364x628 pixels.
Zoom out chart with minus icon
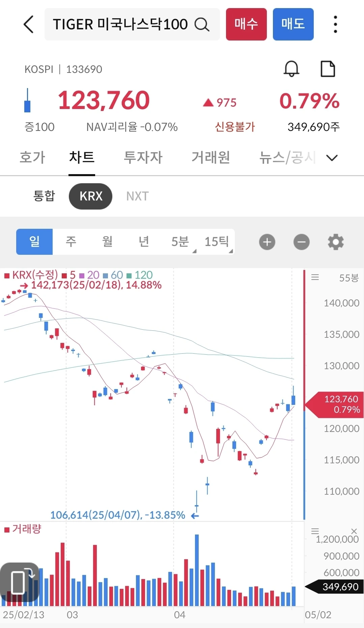coord(302,242)
